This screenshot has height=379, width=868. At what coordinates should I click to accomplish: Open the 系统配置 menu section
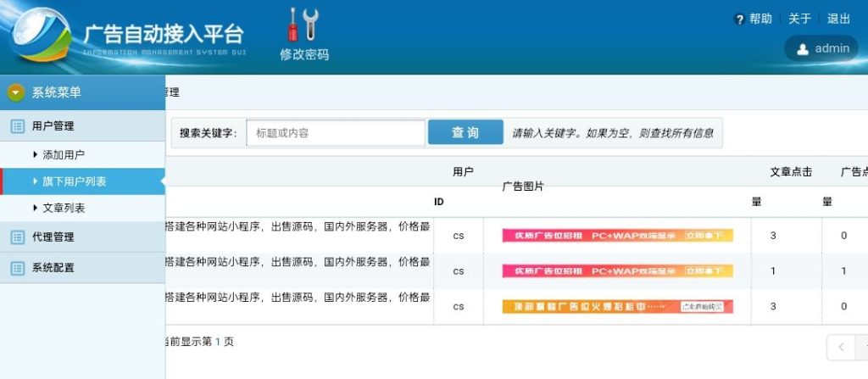[x=53, y=268]
